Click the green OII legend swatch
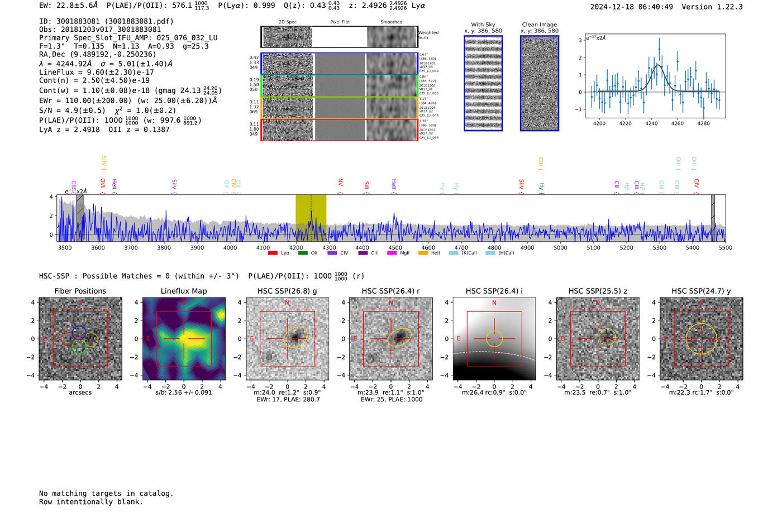 (303, 253)
